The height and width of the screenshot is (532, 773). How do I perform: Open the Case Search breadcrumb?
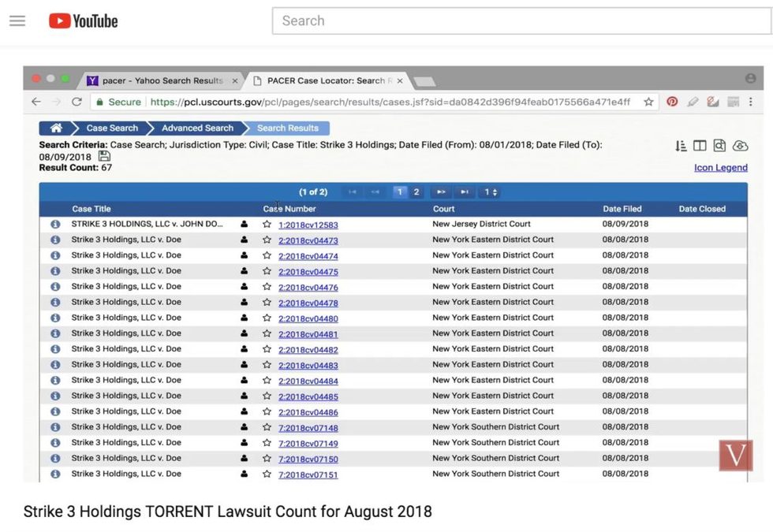(x=112, y=128)
